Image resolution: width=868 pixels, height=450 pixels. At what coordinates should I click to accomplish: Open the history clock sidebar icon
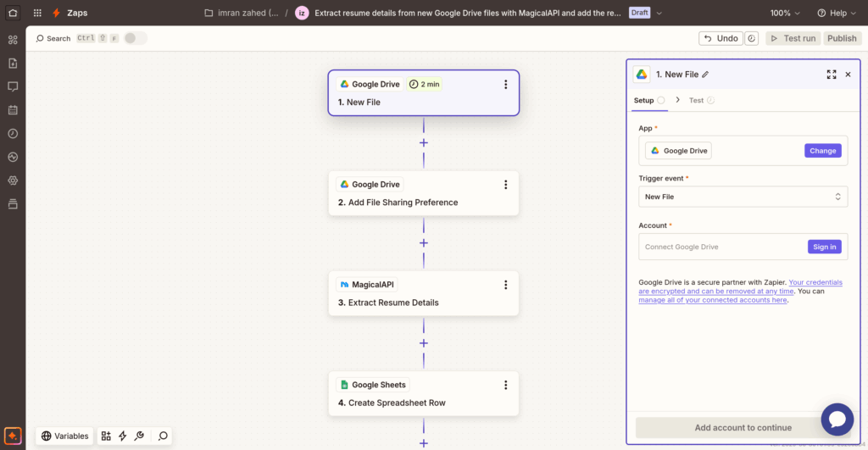click(13, 133)
